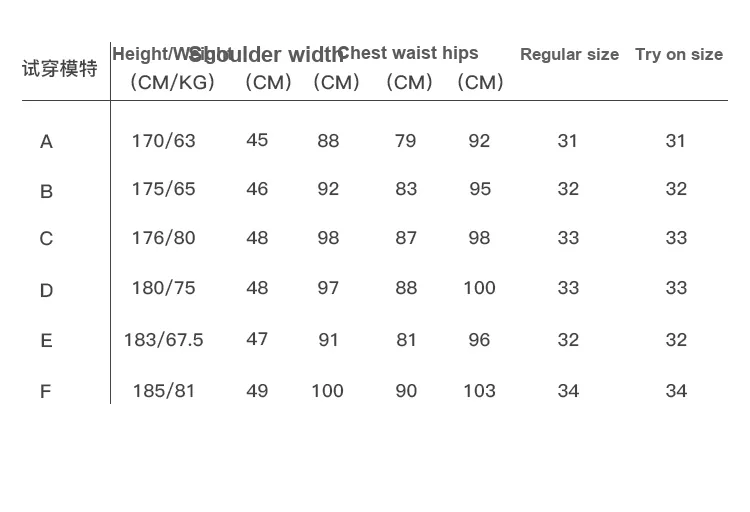Click the 试穿模特 header cell
Viewport: 750px width, 512px height.
[x=60, y=68]
